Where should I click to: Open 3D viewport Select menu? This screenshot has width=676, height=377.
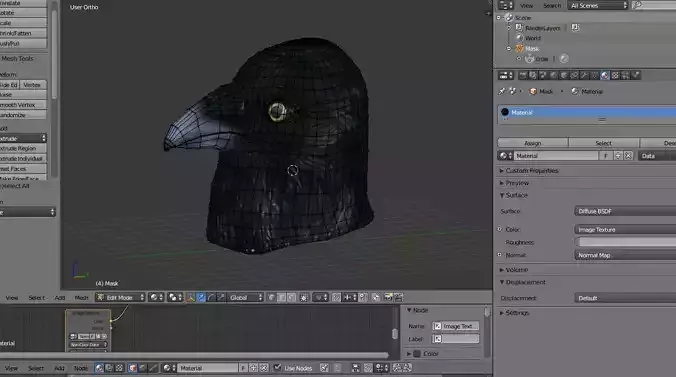coord(37,298)
